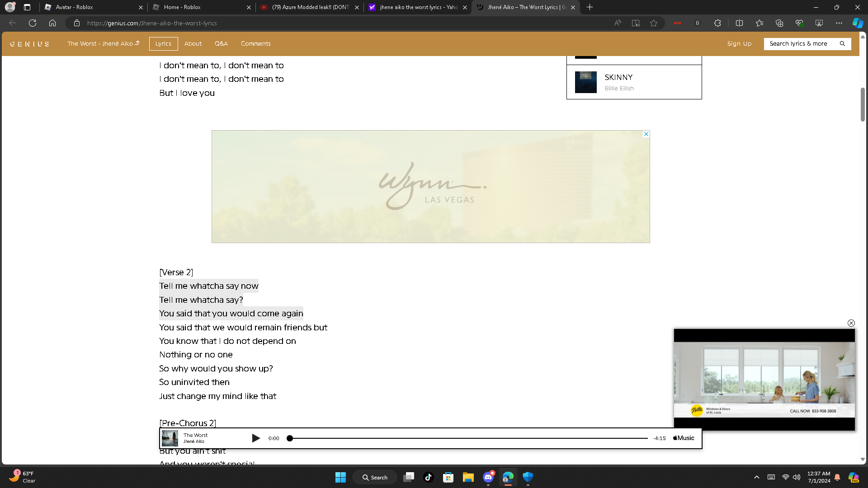
Task: Click lyric 'Tell me whatcha say now'
Action: [209, 286]
